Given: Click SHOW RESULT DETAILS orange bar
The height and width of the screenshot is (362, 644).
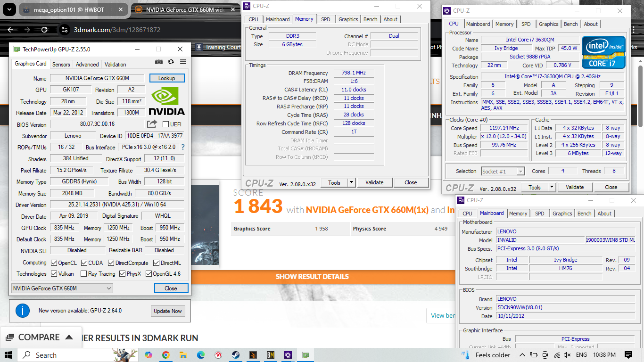Looking at the screenshot, I should [312, 277].
